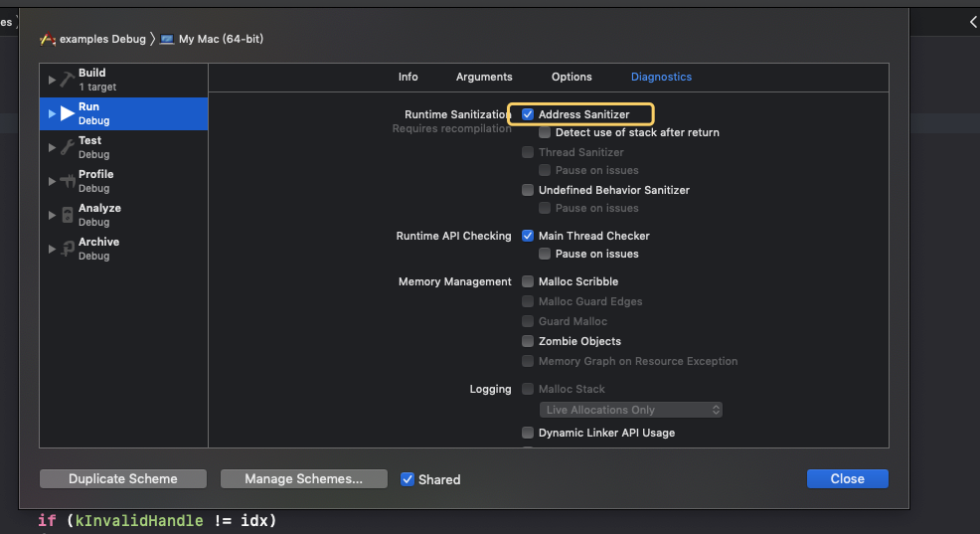Expand the Build disclosure triangle
The image size is (980, 534).
point(52,80)
